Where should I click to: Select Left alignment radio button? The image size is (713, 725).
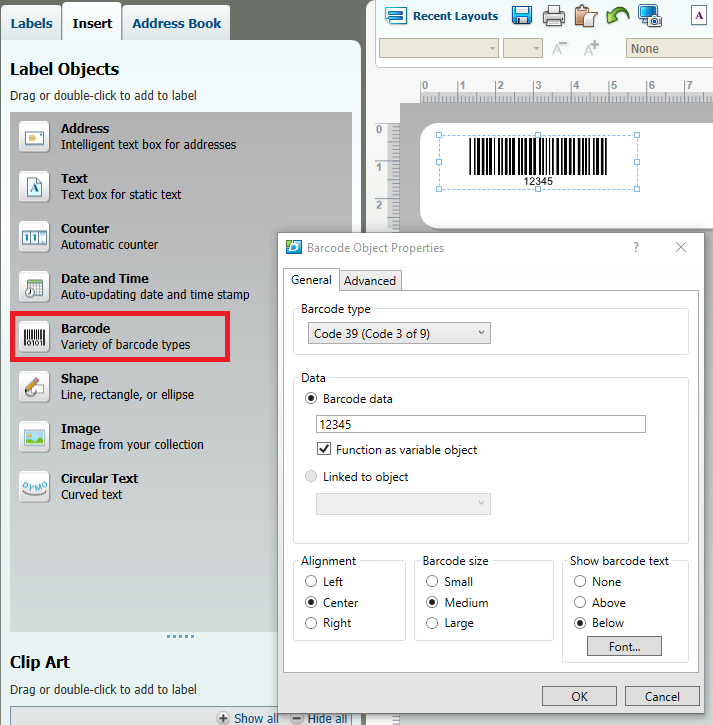coord(311,582)
